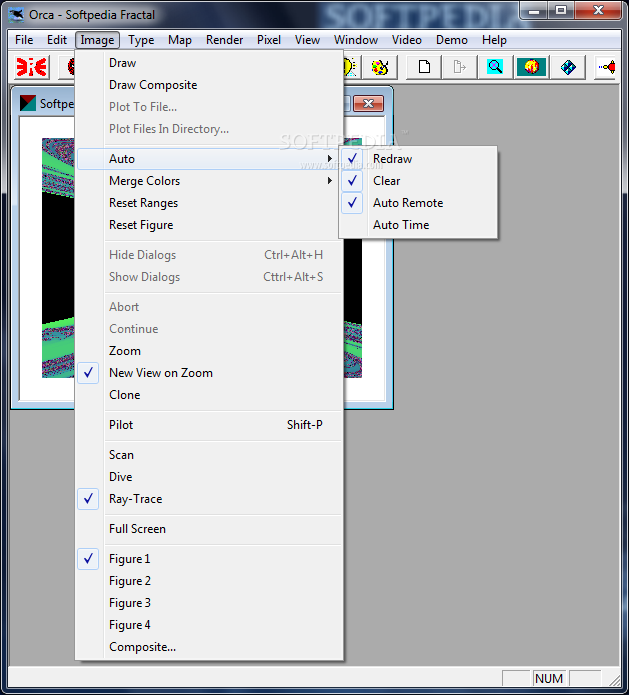The width and height of the screenshot is (629, 695).
Task: Select the Abort menu entry
Action: 209,307
